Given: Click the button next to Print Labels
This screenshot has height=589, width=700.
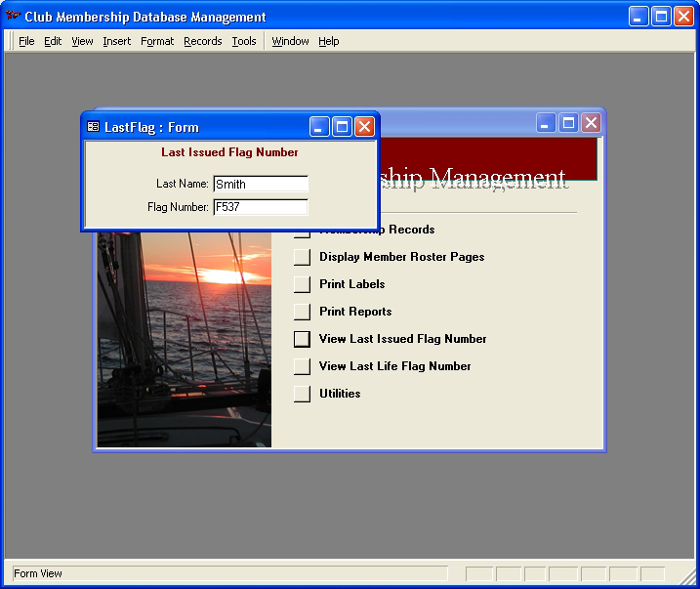Looking at the screenshot, I should (302, 284).
